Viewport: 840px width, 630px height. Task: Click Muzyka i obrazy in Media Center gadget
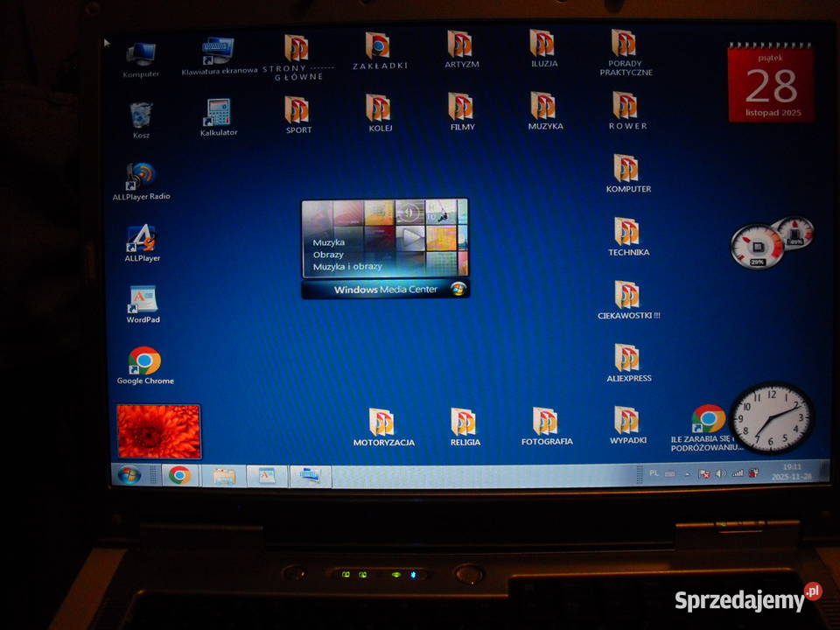[x=347, y=266]
